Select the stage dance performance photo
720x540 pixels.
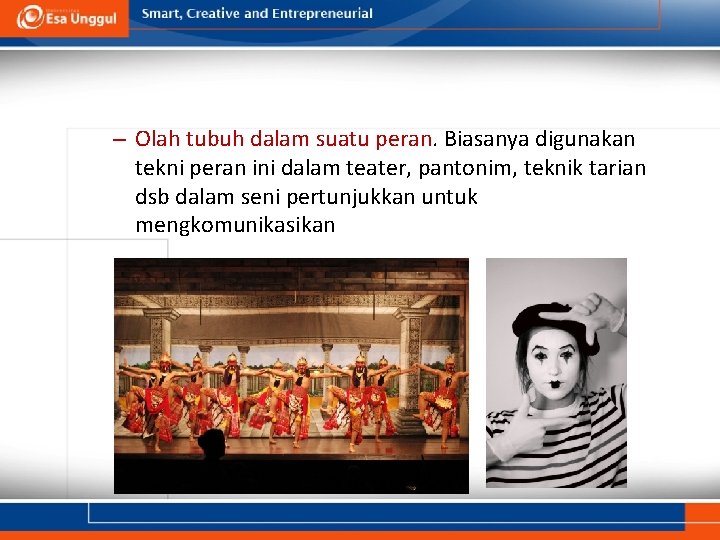point(292,376)
